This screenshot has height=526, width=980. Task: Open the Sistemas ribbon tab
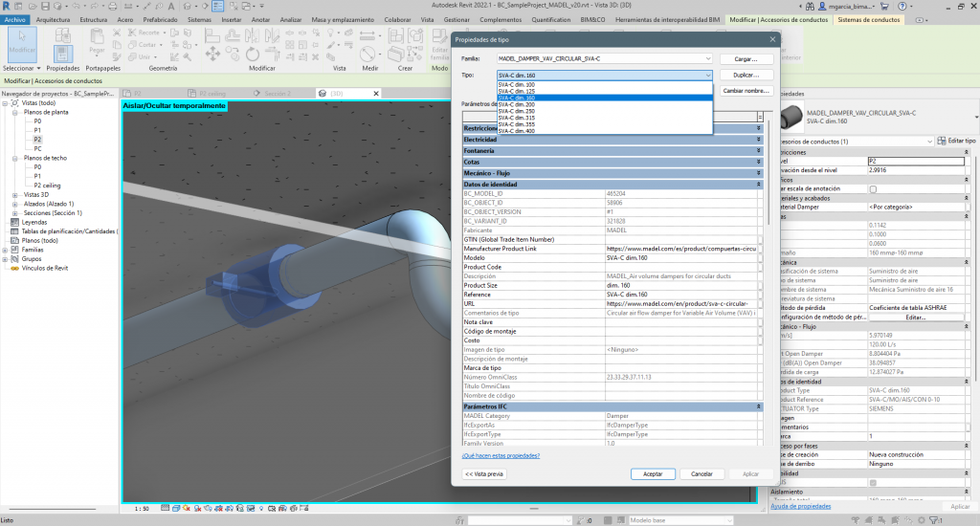[199, 18]
